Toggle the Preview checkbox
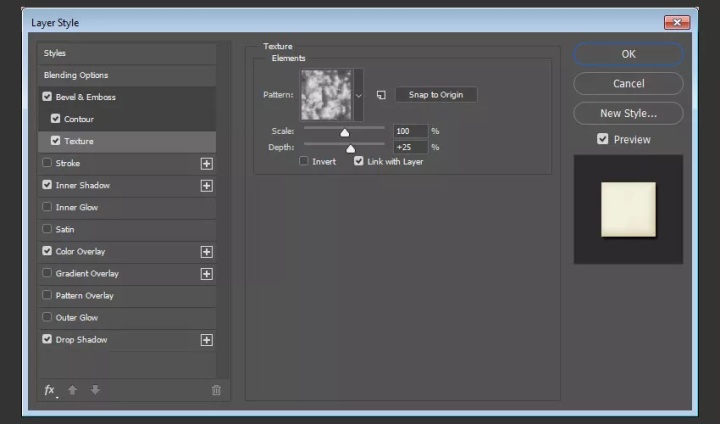The height and width of the screenshot is (424, 720). [x=603, y=139]
